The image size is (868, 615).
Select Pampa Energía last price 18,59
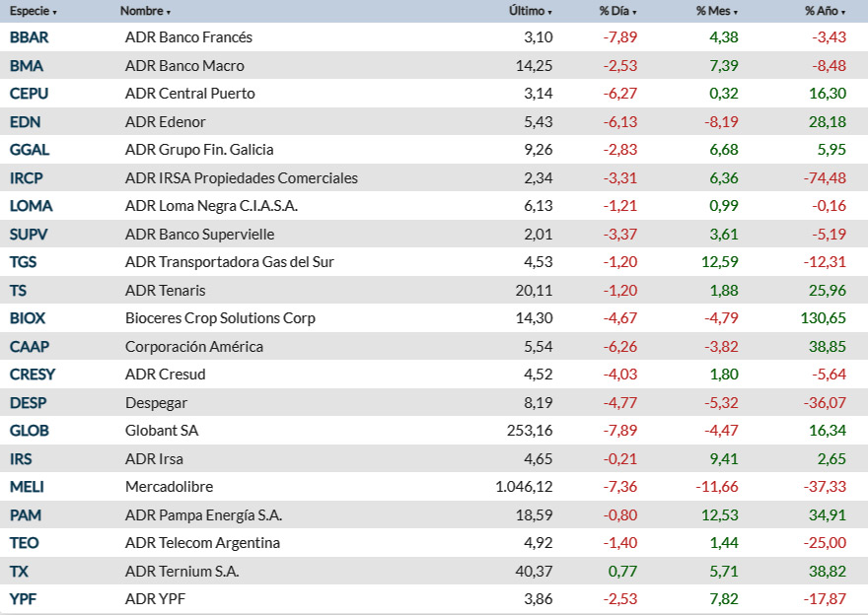pyautogui.click(x=535, y=515)
